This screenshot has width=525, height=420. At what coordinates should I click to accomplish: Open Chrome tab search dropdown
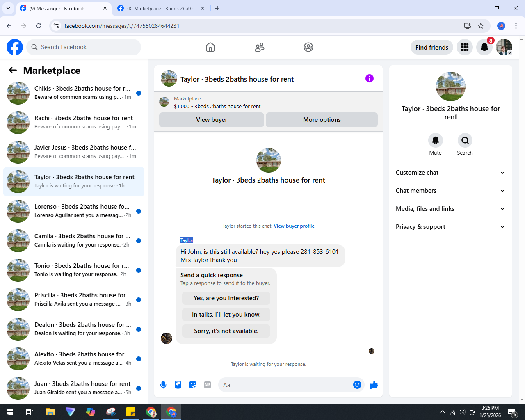[8, 8]
